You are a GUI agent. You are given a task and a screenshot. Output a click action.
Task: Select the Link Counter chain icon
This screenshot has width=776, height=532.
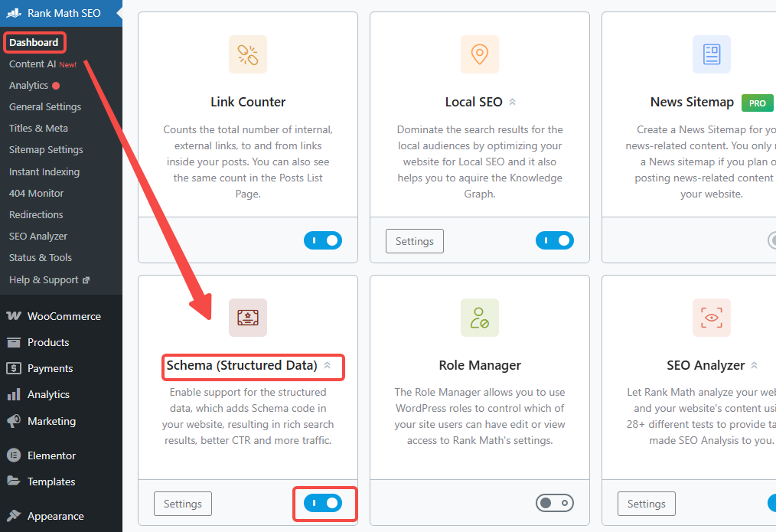[x=247, y=54]
